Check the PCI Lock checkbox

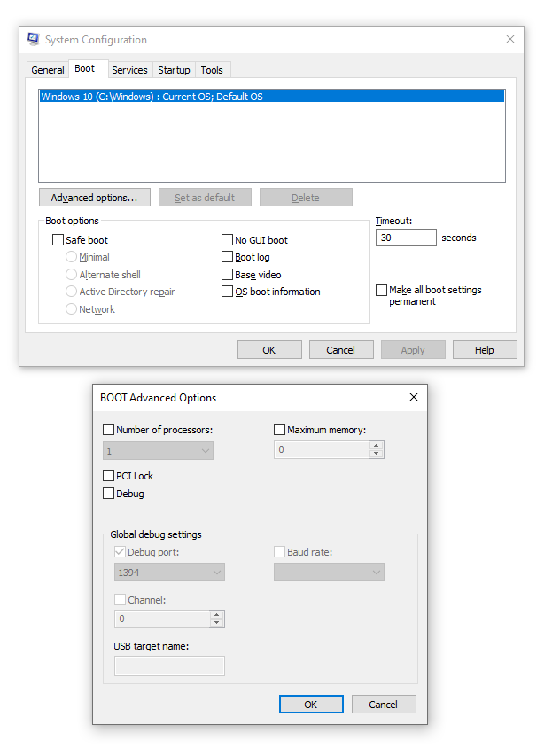tap(109, 476)
